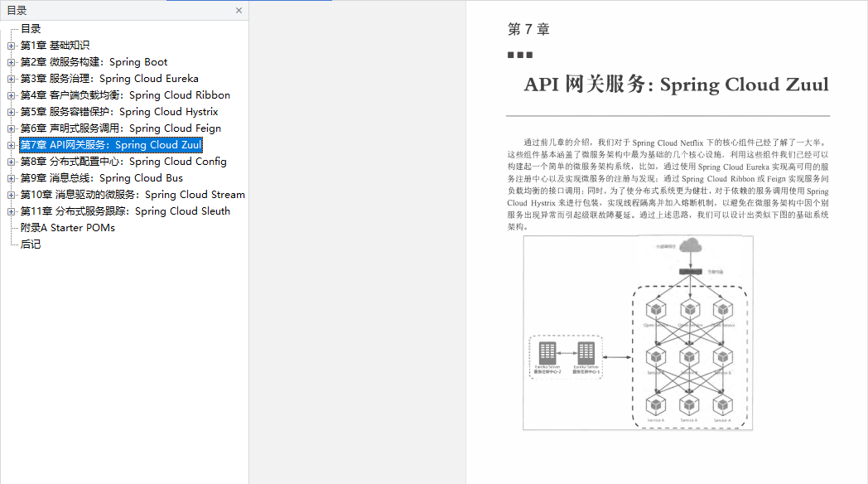The image size is (868, 484).
Task: Expand 第7章 Spring Cloud Zuul node
Action: [11, 146]
